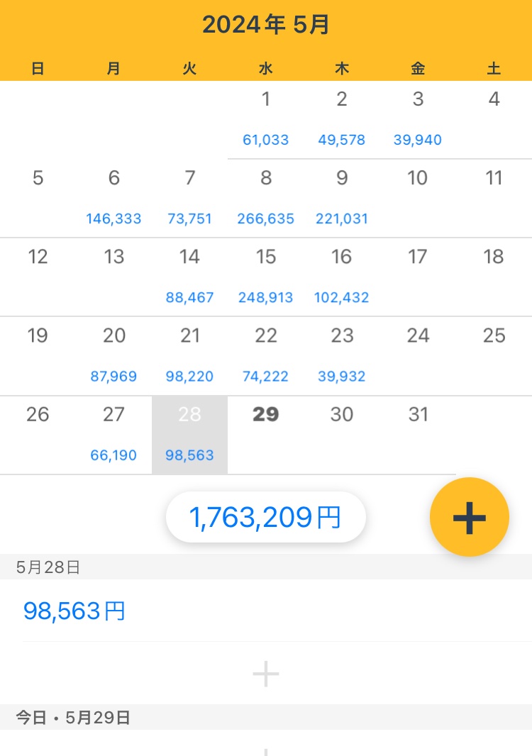
Task: Tap the yellow plus add button
Action: pyautogui.click(x=469, y=517)
